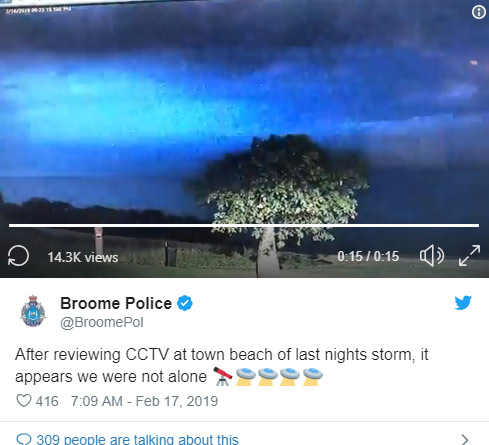This screenshot has height=445, width=489.
Task: Open the Broome Police profile avatar
Action: click(33, 311)
